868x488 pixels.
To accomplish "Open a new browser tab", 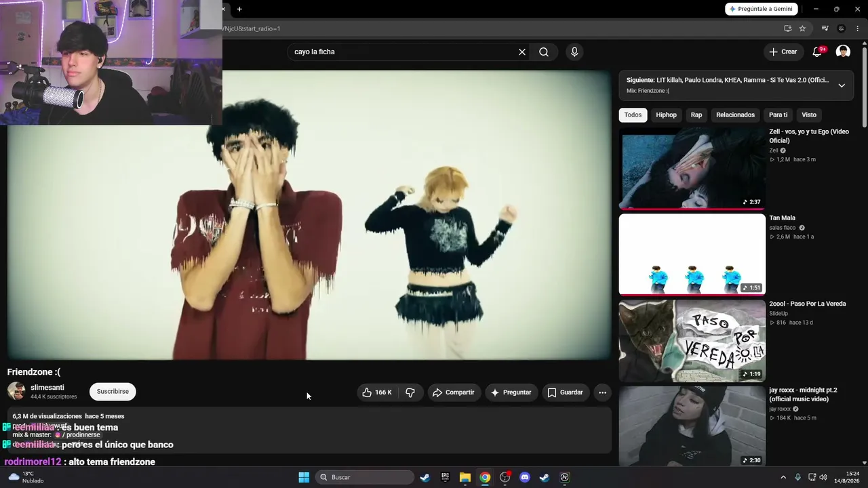I will [239, 9].
